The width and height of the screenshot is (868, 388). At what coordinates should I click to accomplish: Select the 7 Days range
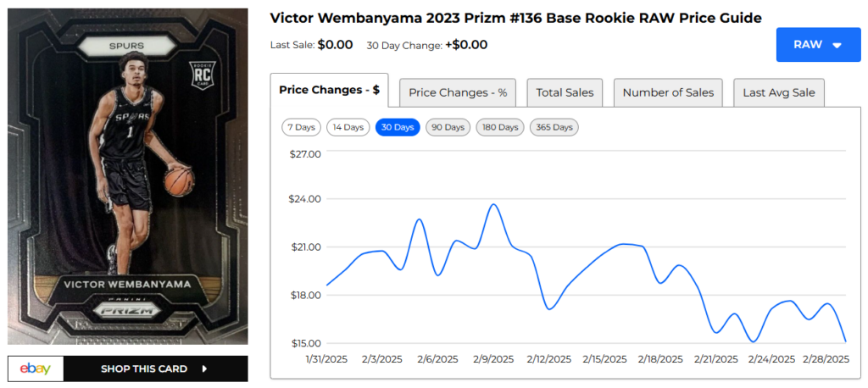coord(302,127)
